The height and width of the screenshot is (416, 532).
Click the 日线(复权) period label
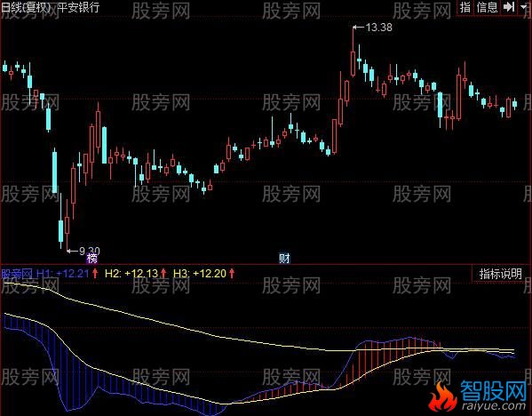coord(27,7)
